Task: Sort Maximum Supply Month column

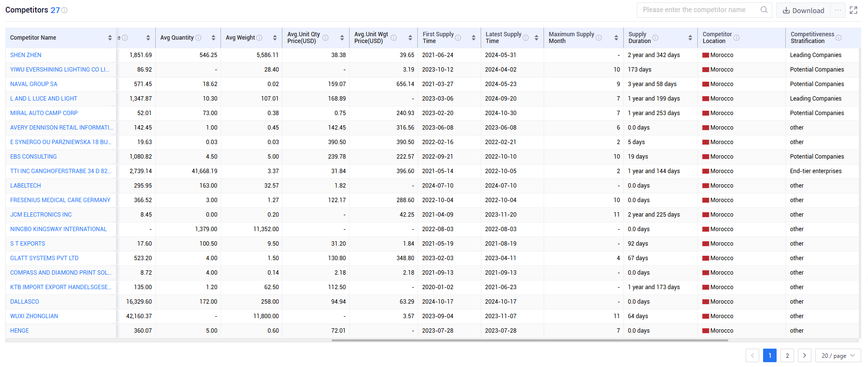Action: click(x=616, y=38)
